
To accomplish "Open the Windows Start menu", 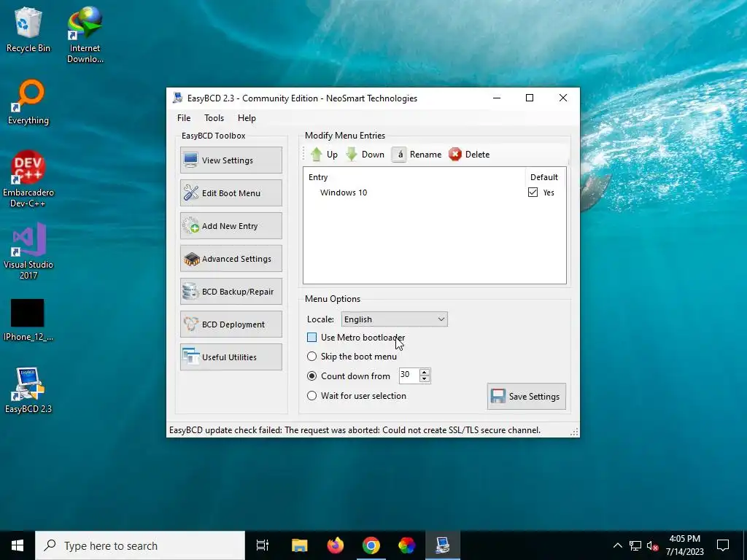I will pos(18,545).
